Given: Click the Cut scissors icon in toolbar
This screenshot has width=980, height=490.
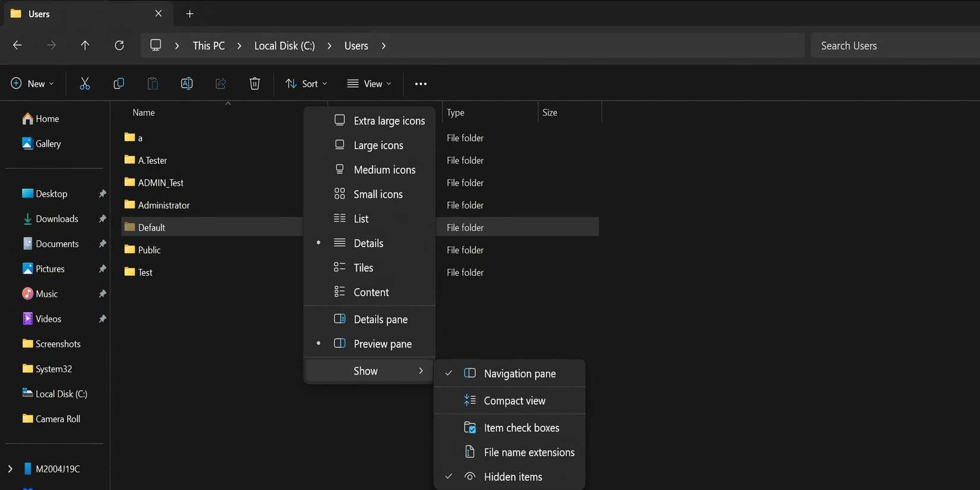Looking at the screenshot, I should (x=85, y=84).
